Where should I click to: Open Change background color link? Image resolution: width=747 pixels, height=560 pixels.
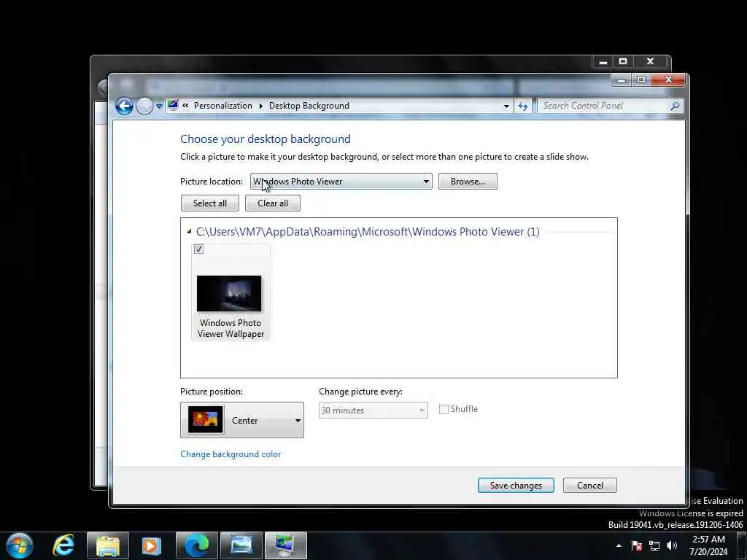(x=231, y=454)
